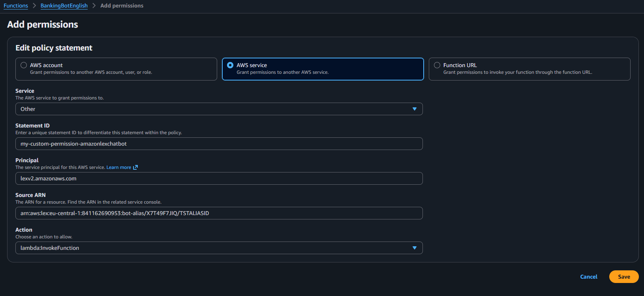
Task: Select the Function URL radio option
Action: 437,65
